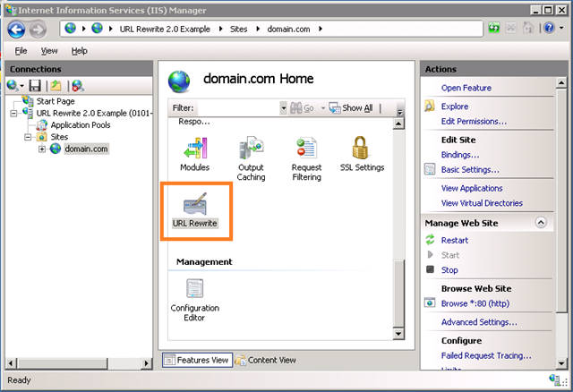Open the View menu
The height and width of the screenshot is (392, 573).
click(x=49, y=51)
